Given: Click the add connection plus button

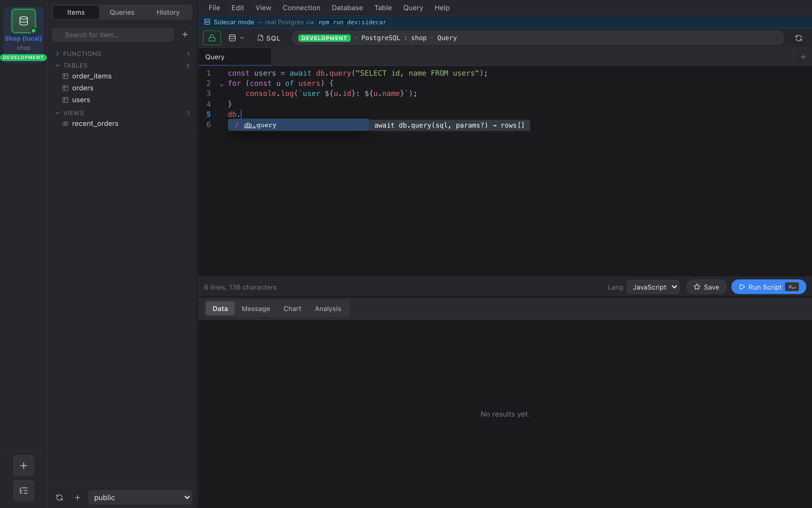Looking at the screenshot, I should coord(23,465).
